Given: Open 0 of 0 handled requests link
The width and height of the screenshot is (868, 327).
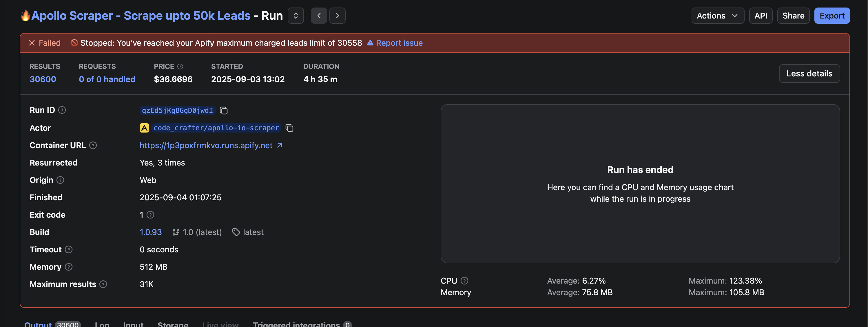Looking at the screenshot, I should pos(107,79).
